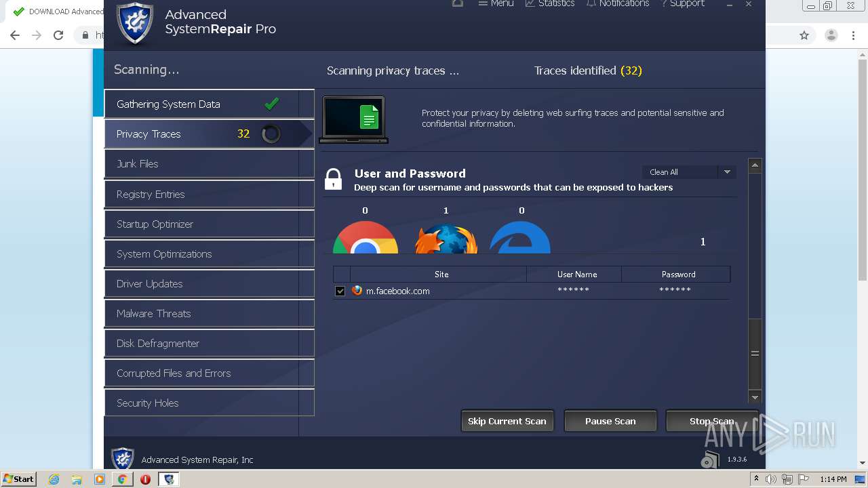Reload the Chrome page
This screenshot has height=488, width=868.
[58, 35]
